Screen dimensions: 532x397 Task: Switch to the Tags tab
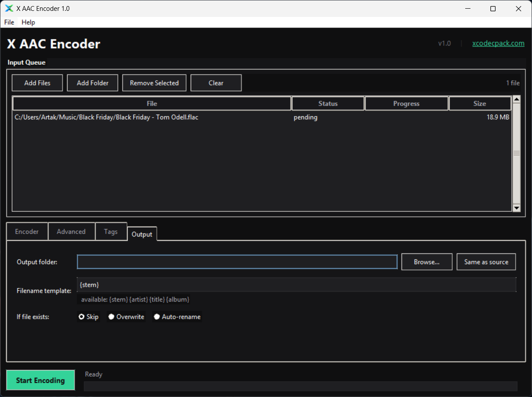tap(111, 231)
